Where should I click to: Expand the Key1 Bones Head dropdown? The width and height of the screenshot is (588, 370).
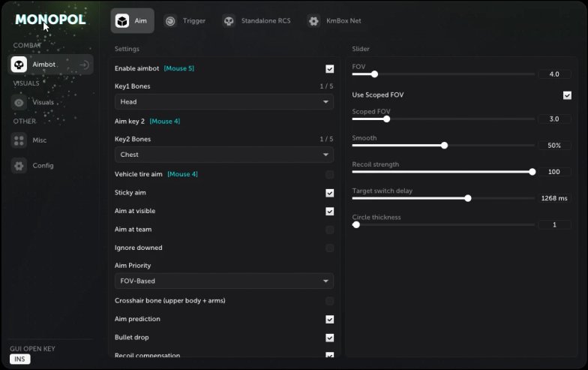coord(224,102)
